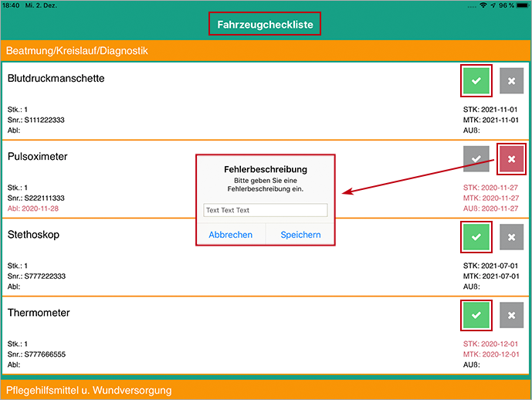Open the Pflegehilfsmittel u. Wundversorgung section
The image size is (532, 400).
click(x=266, y=390)
